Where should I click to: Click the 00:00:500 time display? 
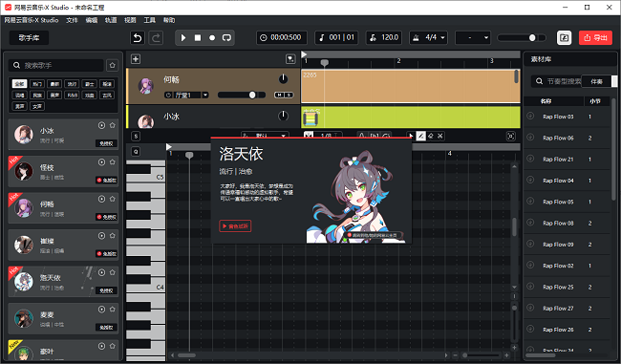point(281,37)
